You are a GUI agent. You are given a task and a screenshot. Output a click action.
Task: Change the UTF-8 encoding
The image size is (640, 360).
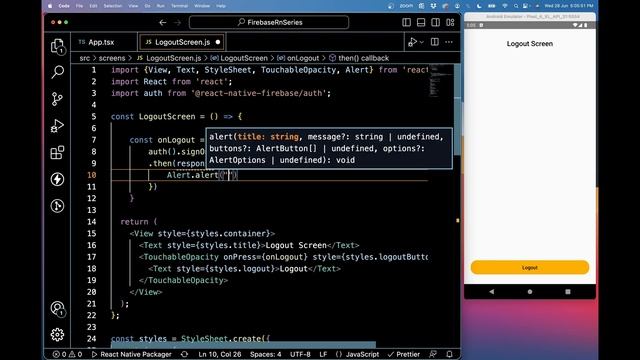[x=300, y=354]
